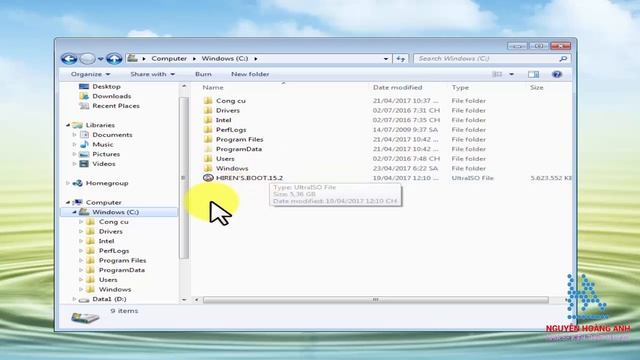Select the Intel folder icon in file list
Screen dimensions: 640x360
(208, 120)
